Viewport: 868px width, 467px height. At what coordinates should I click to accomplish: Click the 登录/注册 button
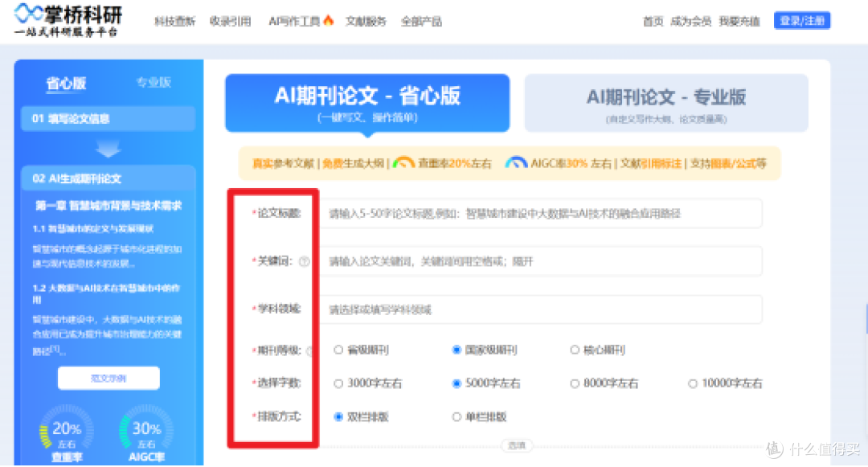pyautogui.click(x=802, y=21)
